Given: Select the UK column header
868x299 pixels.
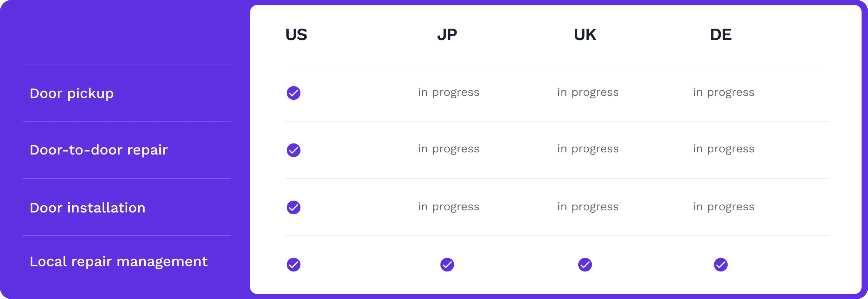Looking at the screenshot, I should (x=585, y=35).
